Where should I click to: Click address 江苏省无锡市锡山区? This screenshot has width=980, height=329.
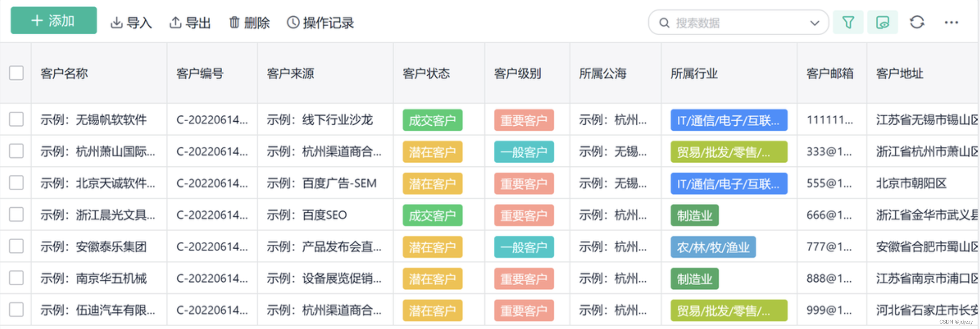pos(927,120)
